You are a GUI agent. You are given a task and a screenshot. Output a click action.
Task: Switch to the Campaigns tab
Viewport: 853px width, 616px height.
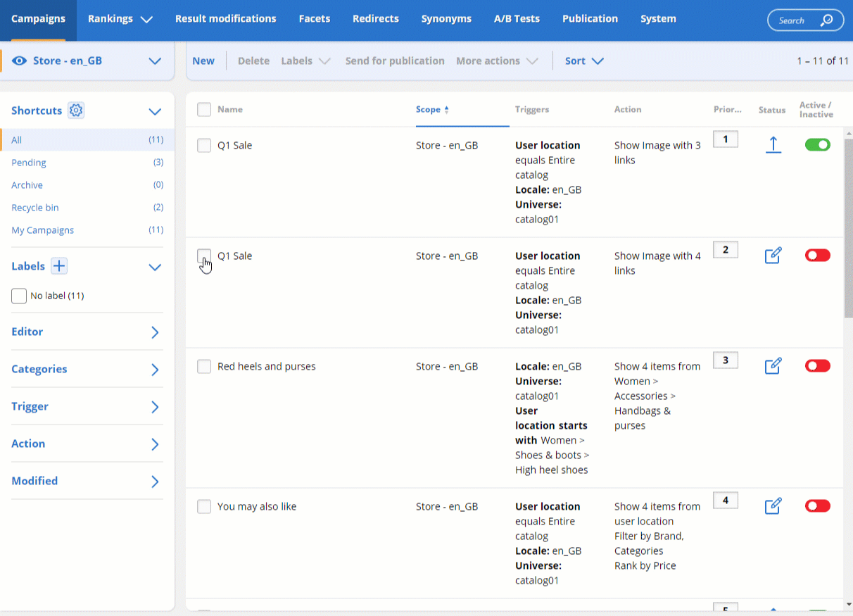click(x=39, y=19)
